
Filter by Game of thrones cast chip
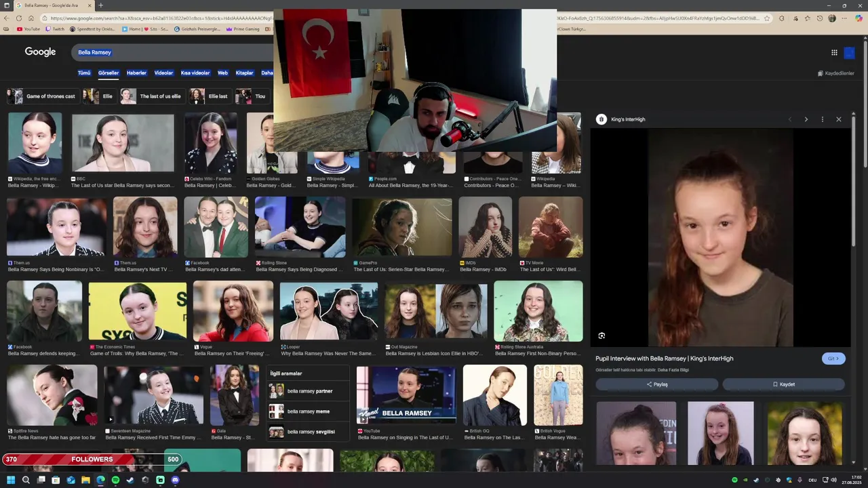pyautogui.click(x=43, y=96)
